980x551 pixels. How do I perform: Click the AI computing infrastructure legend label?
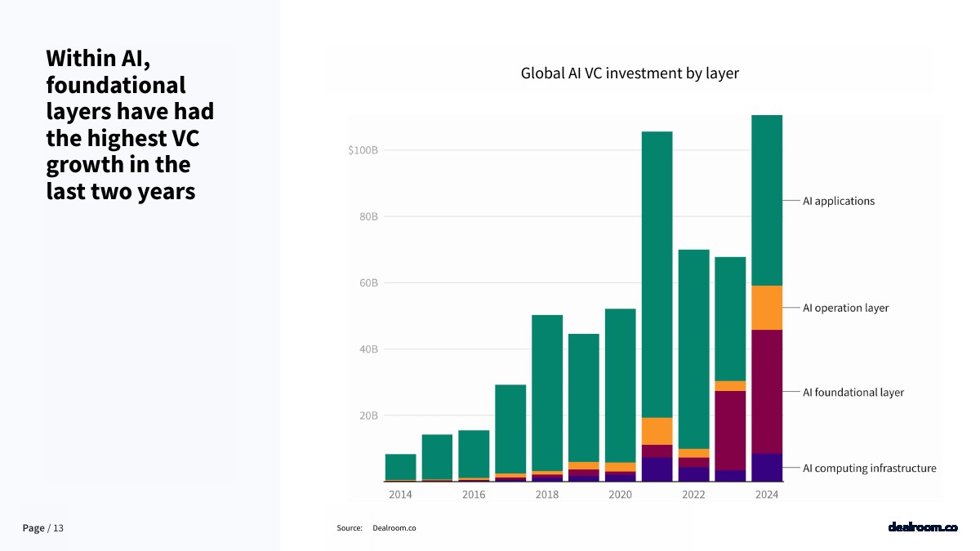870,468
